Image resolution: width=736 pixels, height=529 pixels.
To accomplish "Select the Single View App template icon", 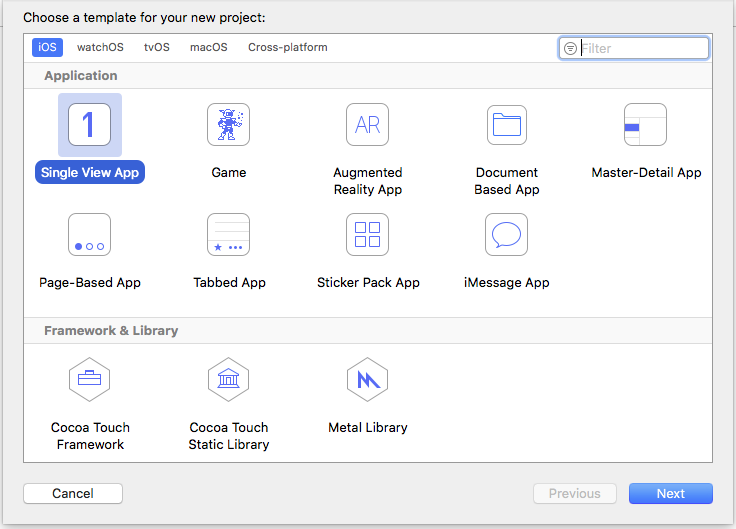I will [x=89, y=125].
